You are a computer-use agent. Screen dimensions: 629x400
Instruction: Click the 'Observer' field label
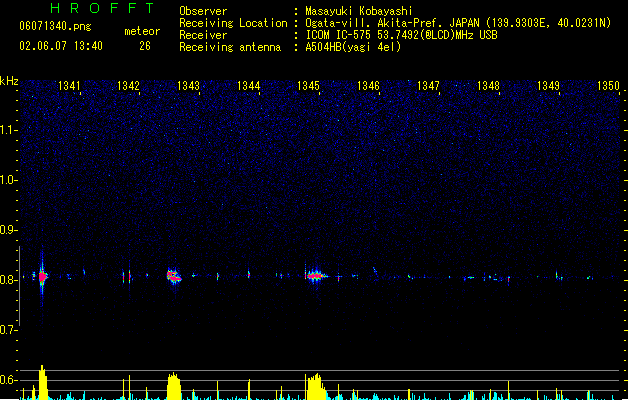pos(203,11)
